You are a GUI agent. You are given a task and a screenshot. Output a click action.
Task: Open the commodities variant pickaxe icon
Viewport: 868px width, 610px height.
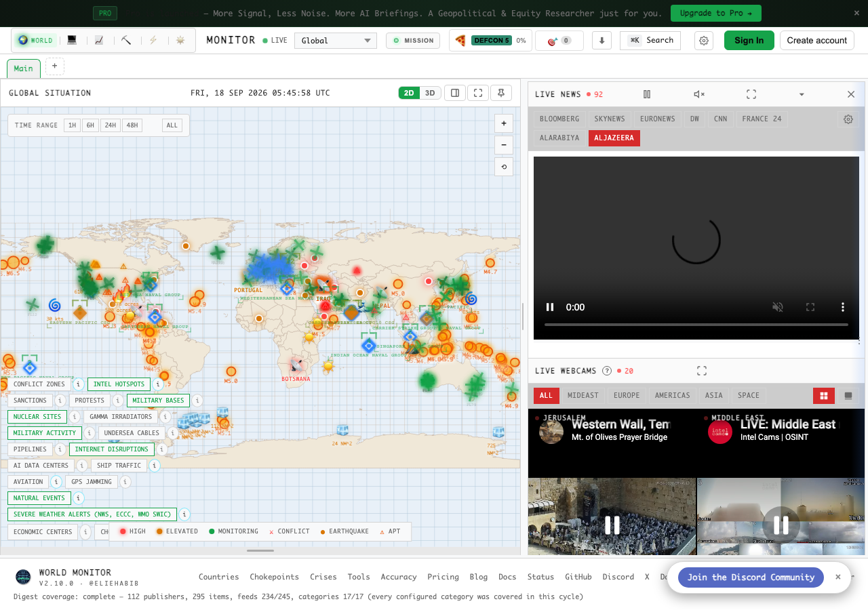tap(126, 40)
